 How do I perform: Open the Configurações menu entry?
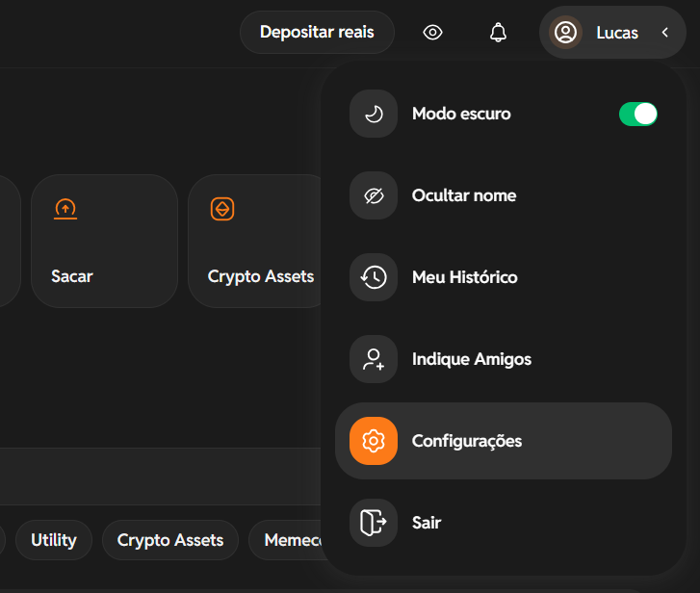(504, 441)
